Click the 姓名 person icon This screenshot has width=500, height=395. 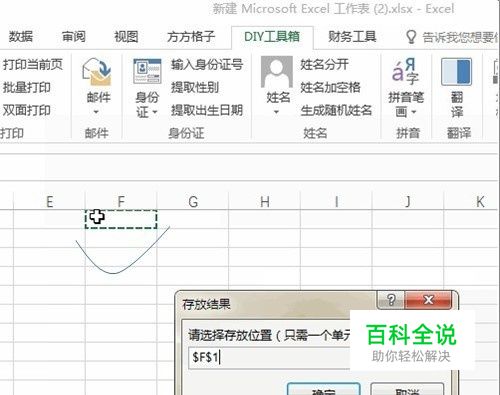(277, 71)
